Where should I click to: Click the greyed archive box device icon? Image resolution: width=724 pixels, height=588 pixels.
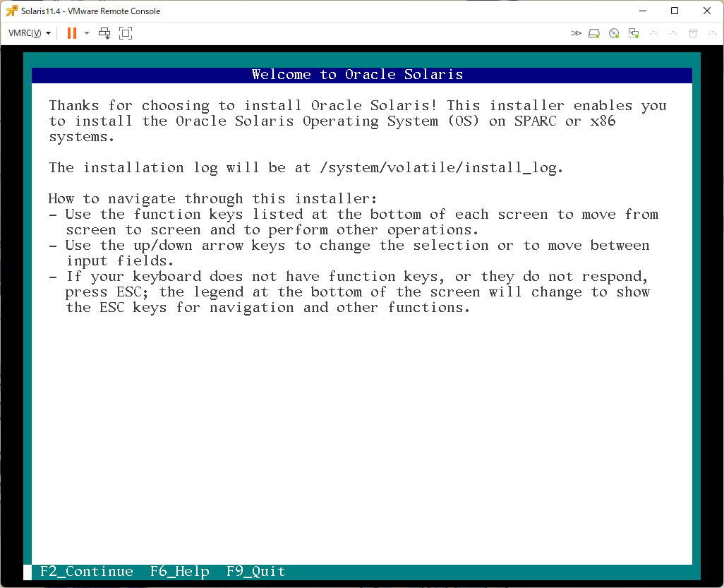(693, 33)
